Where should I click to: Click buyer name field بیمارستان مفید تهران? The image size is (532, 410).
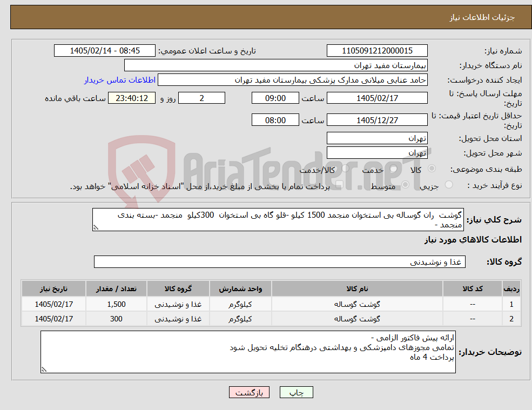click(276, 65)
